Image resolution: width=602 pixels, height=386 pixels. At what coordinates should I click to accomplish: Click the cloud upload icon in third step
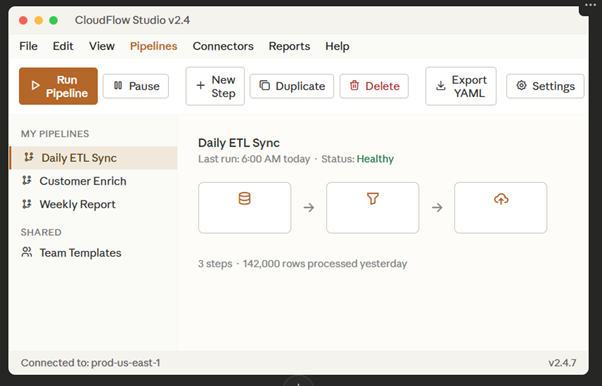tap(501, 199)
